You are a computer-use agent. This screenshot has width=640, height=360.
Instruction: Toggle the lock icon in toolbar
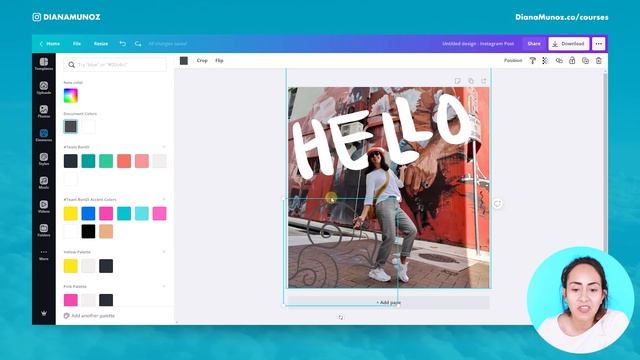(x=572, y=60)
